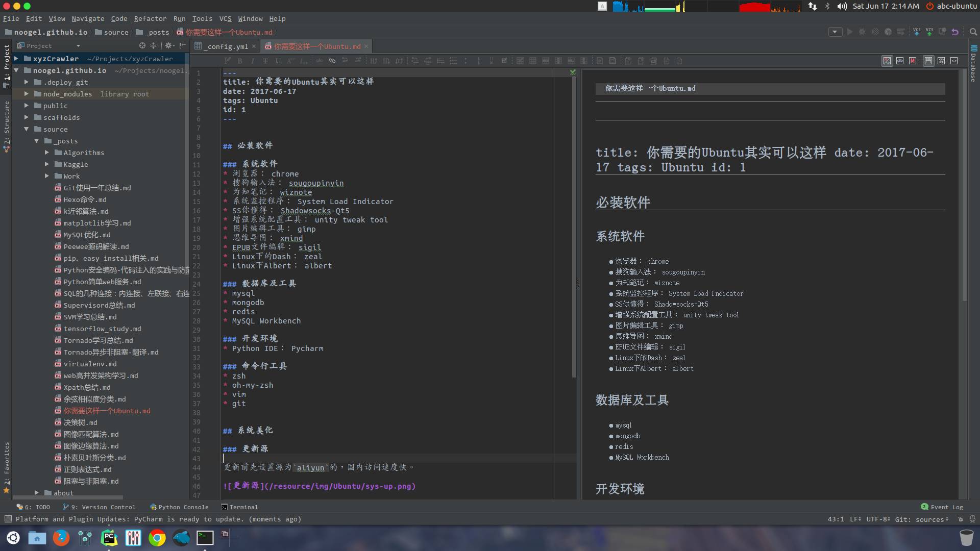Click the Bold formatting icon
980x551 pixels.
(x=239, y=61)
